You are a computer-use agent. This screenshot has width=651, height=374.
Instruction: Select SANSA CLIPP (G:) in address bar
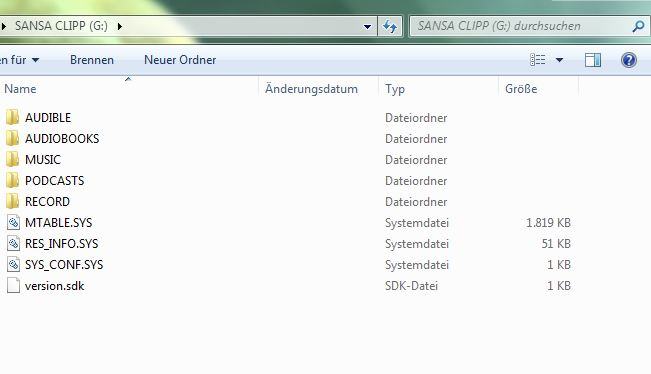(61, 26)
